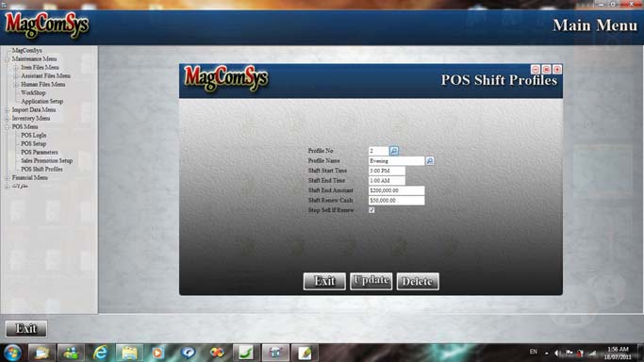Open the file explorer folder taskbar icon

pos(129,353)
